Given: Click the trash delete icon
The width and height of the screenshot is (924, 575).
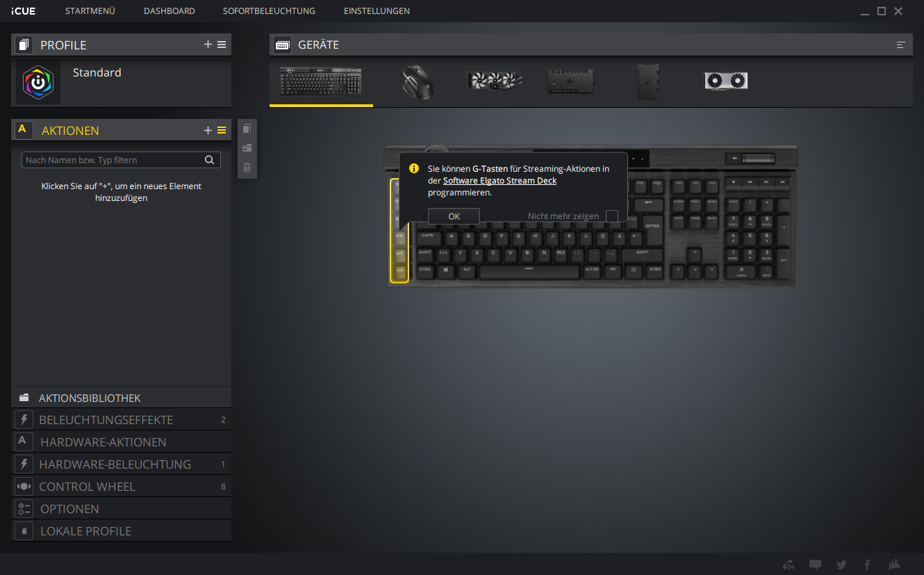Looking at the screenshot, I should coord(247,167).
